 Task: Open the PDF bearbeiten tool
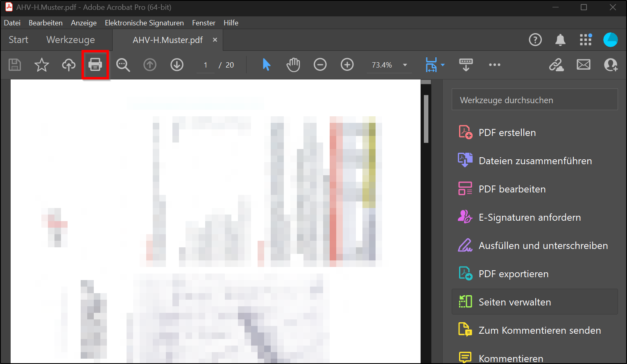pos(512,189)
